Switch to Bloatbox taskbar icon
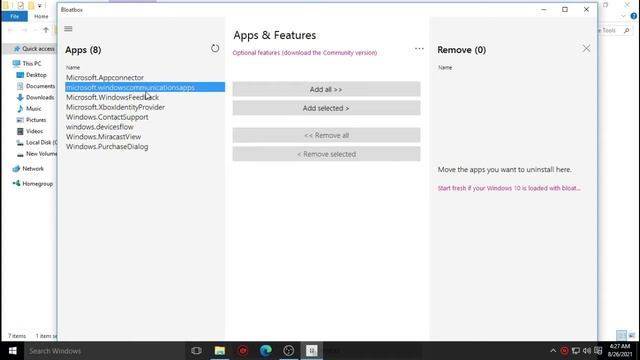The image size is (640, 360). 311,351
